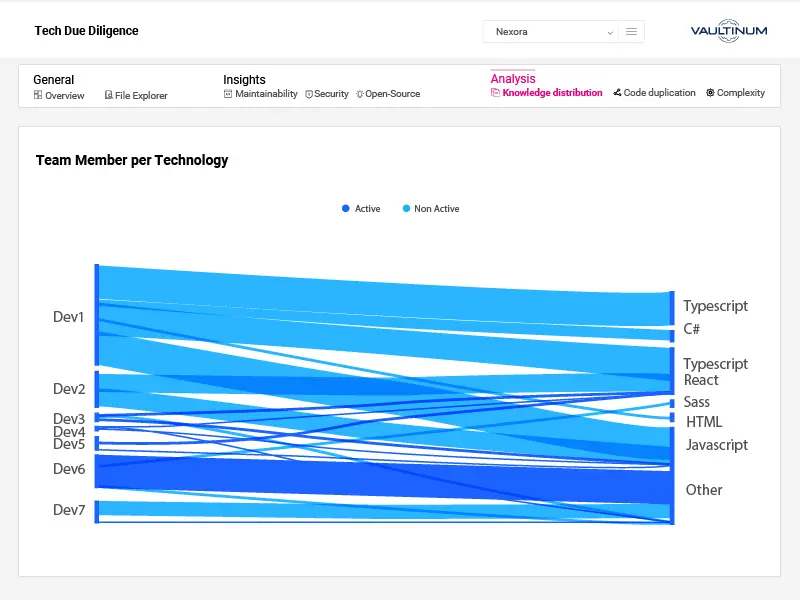
Task: Open the Overview tab
Action: [59, 95]
